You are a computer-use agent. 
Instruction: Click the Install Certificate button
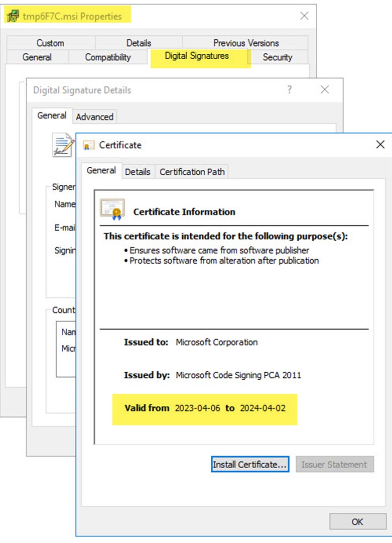click(250, 465)
